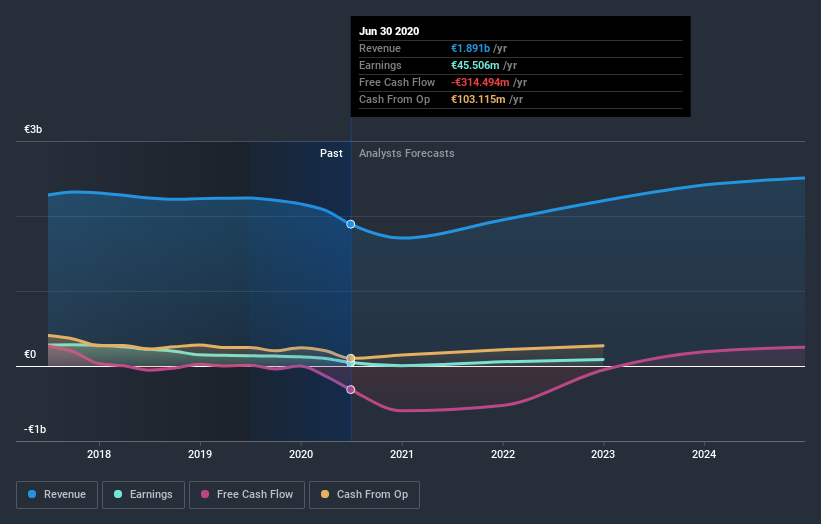Viewport: 821px width, 524px height.
Task: Click the €45.506m earnings value
Action: (x=475, y=65)
